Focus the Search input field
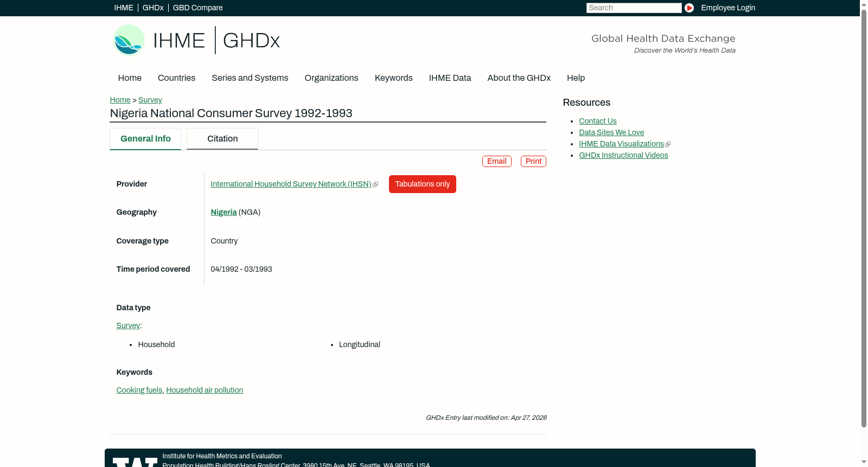The height and width of the screenshot is (467, 868). coord(634,8)
